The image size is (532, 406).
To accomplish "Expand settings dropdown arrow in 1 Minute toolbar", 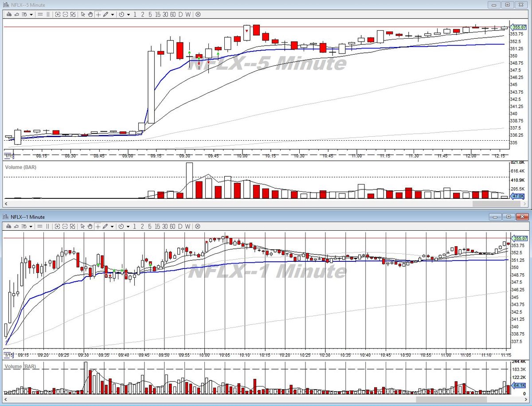I will pyautogui.click(x=31, y=226).
